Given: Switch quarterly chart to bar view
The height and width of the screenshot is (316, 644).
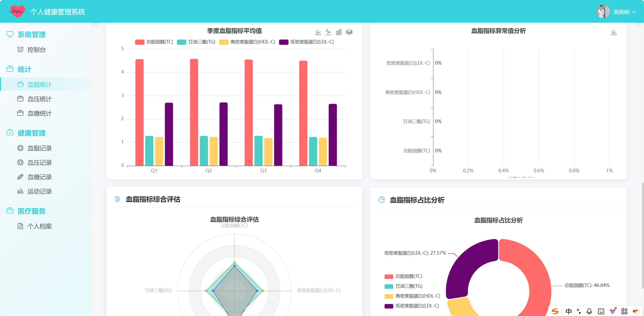Looking at the screenshot, I should pyautogui.click(x=339, y=32).
